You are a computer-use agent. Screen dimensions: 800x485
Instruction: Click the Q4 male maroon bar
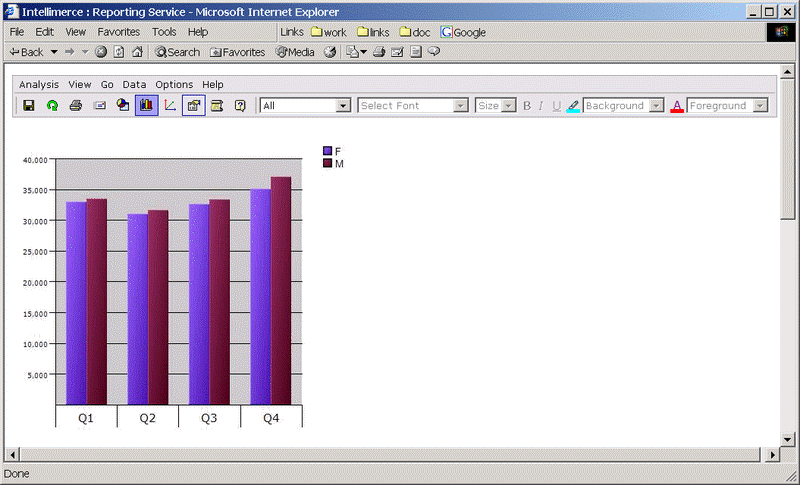tap(281, 291)
